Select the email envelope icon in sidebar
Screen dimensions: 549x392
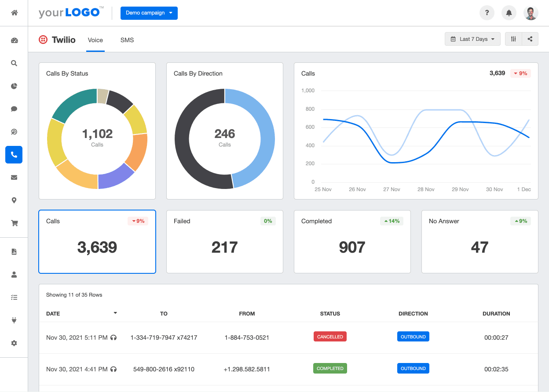point(14,177)
